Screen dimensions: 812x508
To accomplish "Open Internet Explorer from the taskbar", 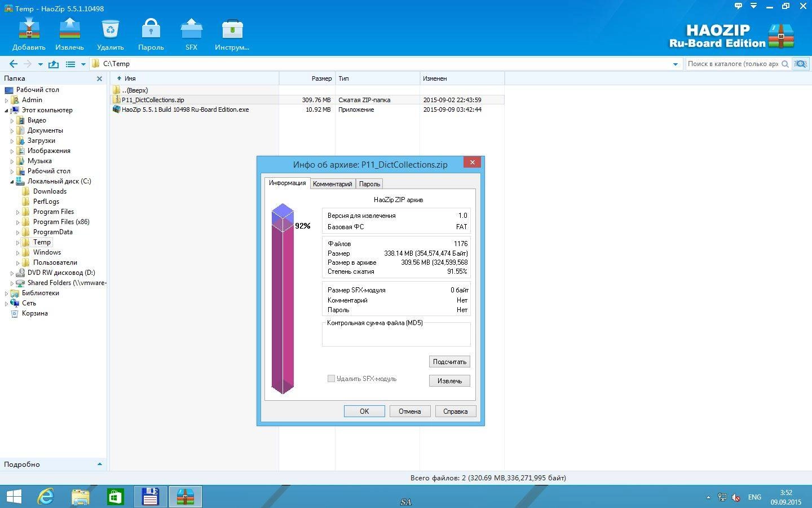I will pyautogui.click(x=45, y=497).
